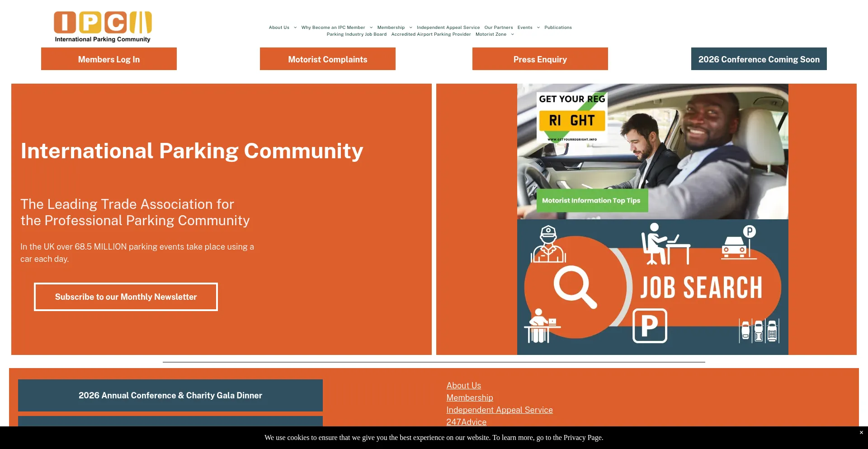Go to Parking Industry Job Board
This screenshot has width=868, height=449.
356,34
